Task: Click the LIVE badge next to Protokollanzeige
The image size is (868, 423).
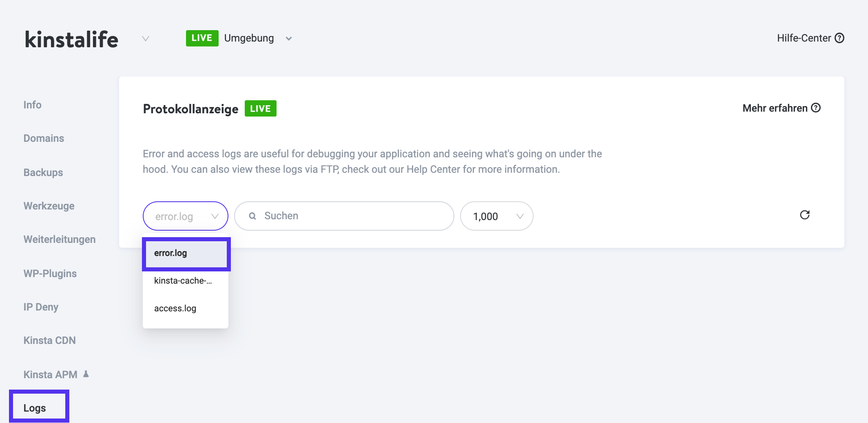Action: (261, 108)
